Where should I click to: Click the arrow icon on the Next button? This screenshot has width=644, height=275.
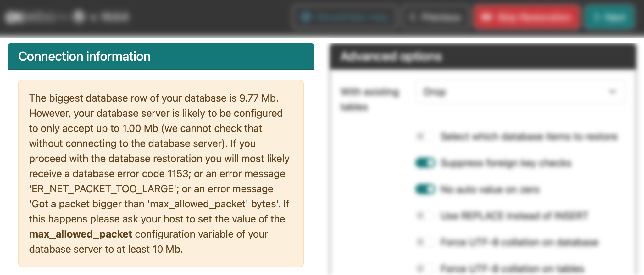(x=596, y=17)
